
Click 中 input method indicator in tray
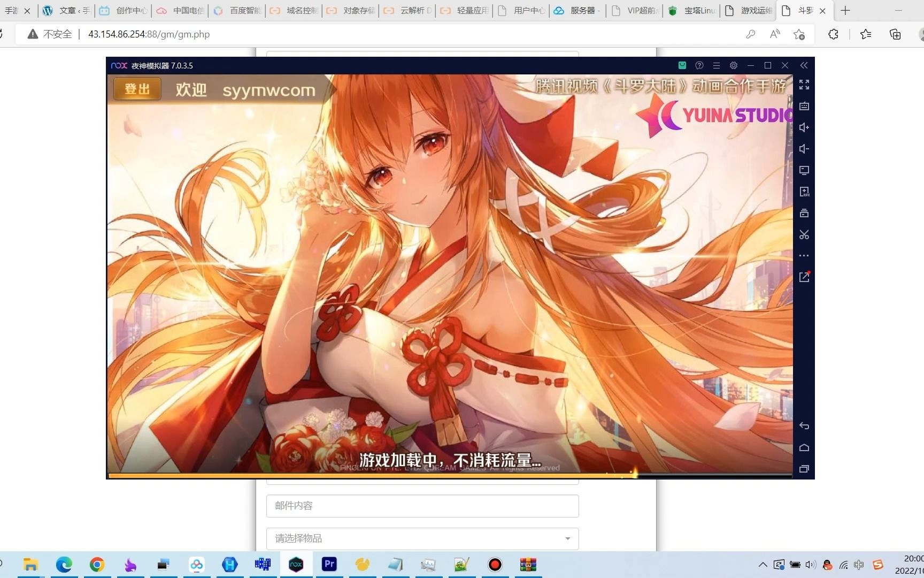click(x=859, y=565)
